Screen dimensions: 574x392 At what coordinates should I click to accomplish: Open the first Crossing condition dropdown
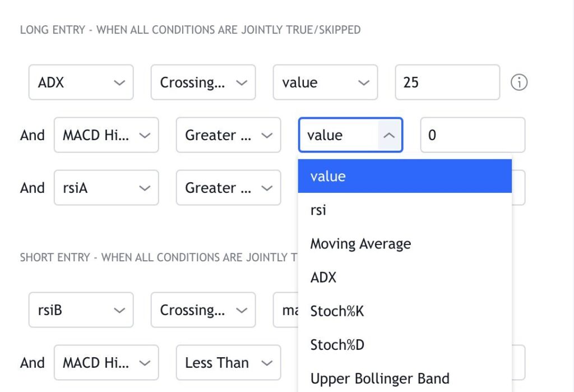tap(203, 82)
